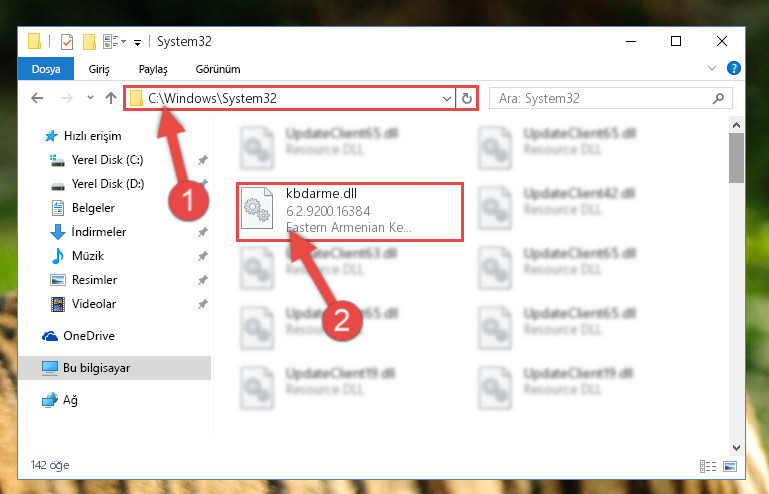Viewport: 769px width, 494px height.
Task: Go up one folder level
Action: (x=111, y=98)
